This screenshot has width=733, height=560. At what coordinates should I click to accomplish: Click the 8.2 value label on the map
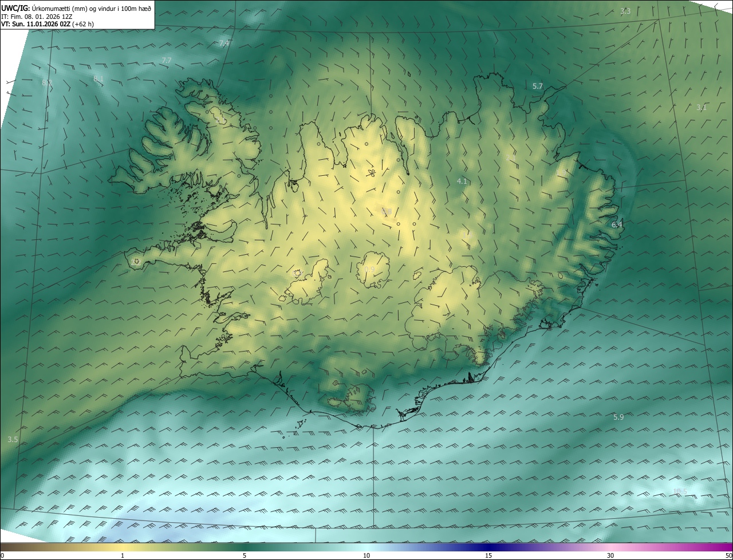pos(47,83)
